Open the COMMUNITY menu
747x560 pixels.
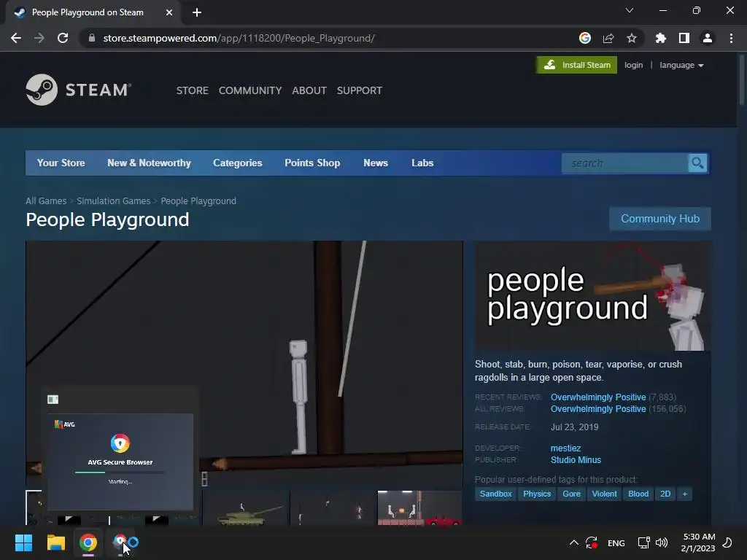click(x=250, y=90)
